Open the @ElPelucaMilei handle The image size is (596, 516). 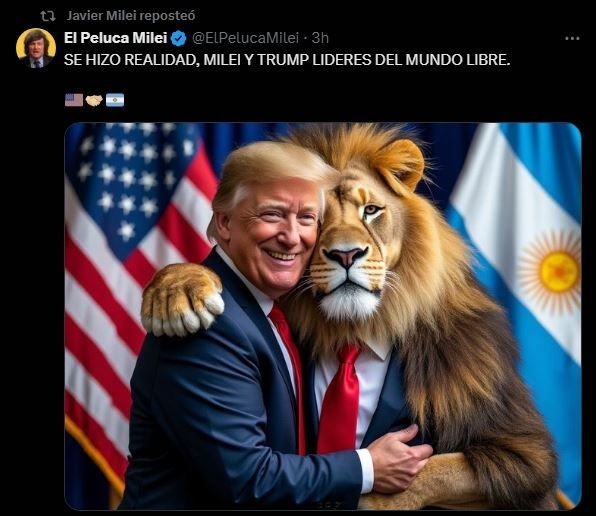tap(245, 38)
